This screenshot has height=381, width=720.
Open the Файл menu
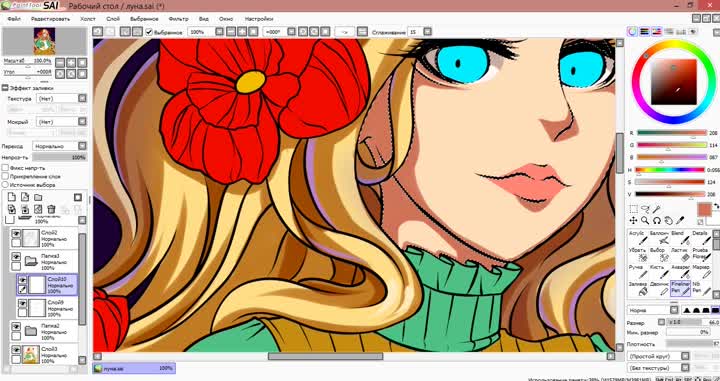pyautogui.click(x=13, y=19)
